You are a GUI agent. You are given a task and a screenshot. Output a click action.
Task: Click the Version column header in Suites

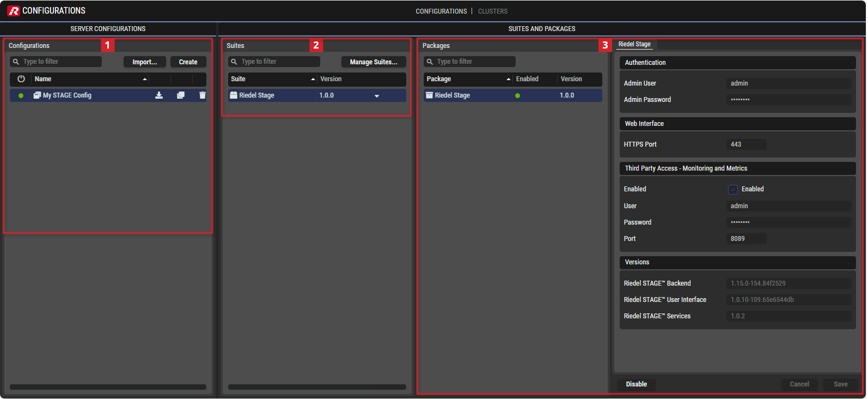pyautogui.click(x=331, y=79)
